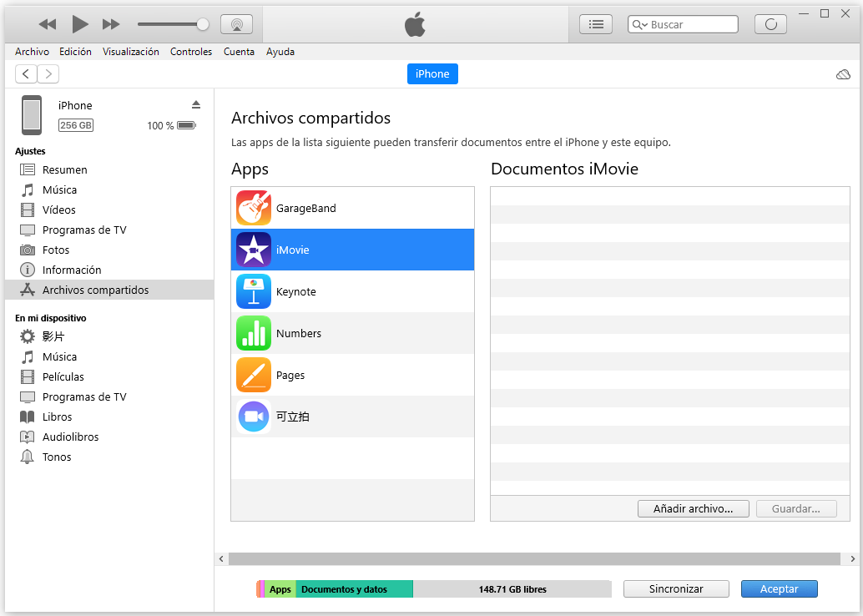
Task: Click the play button in playback controls
Action: click(x=80, y=24)
